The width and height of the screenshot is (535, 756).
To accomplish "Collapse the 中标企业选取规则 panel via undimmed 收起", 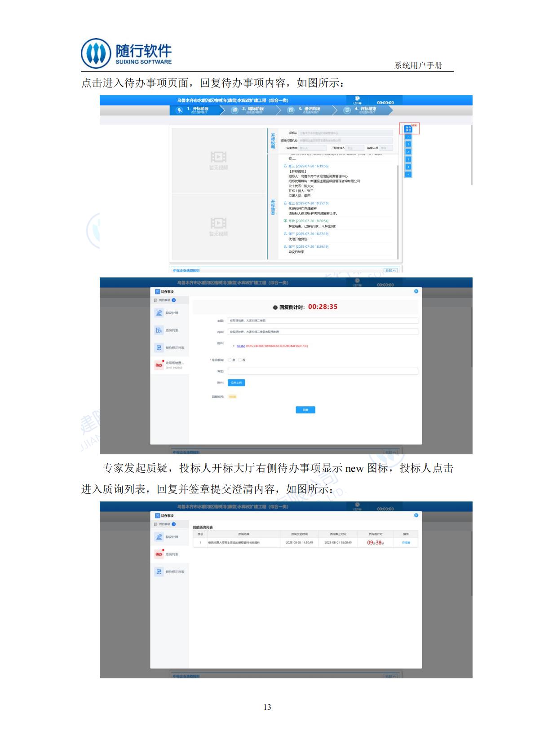I will coord(390,271).
